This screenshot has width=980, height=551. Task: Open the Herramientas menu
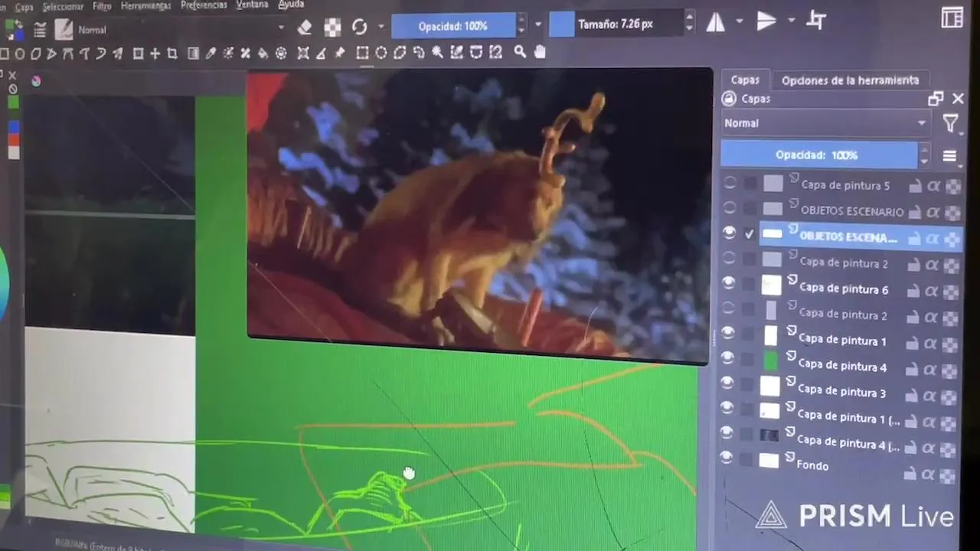(x=145, y=5)
